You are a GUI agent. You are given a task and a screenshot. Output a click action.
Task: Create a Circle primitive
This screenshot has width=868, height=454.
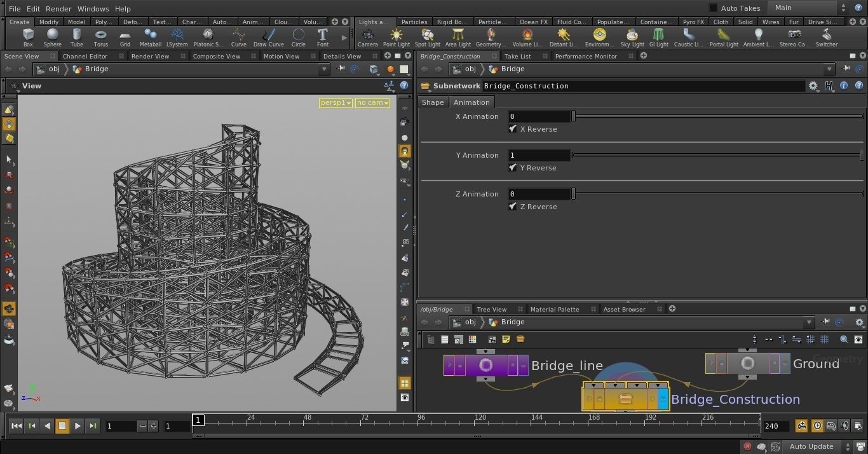pyautogui.click(x=299, y=38)
